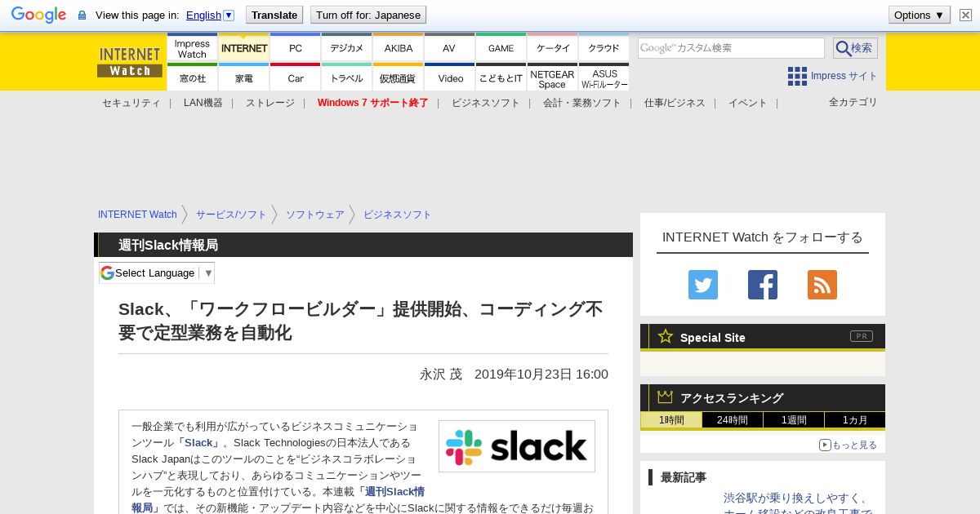Click the ranking crown icon
980x514 pixels.
click(x=665, y=397)
